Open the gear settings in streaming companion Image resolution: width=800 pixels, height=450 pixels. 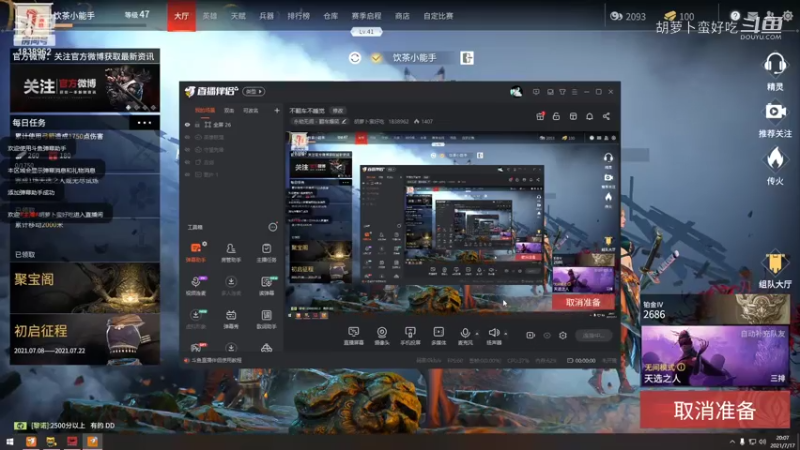[563, 335]
